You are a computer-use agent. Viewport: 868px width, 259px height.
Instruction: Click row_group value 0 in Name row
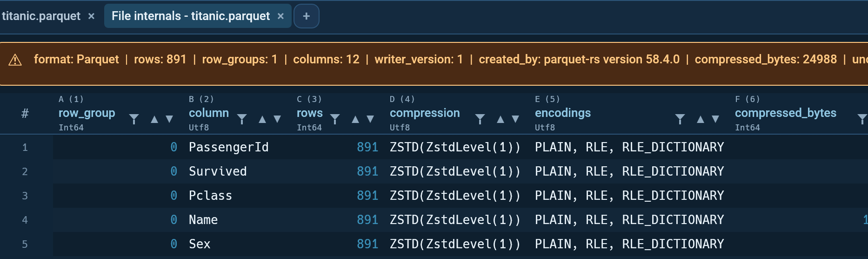coord(174,220)
